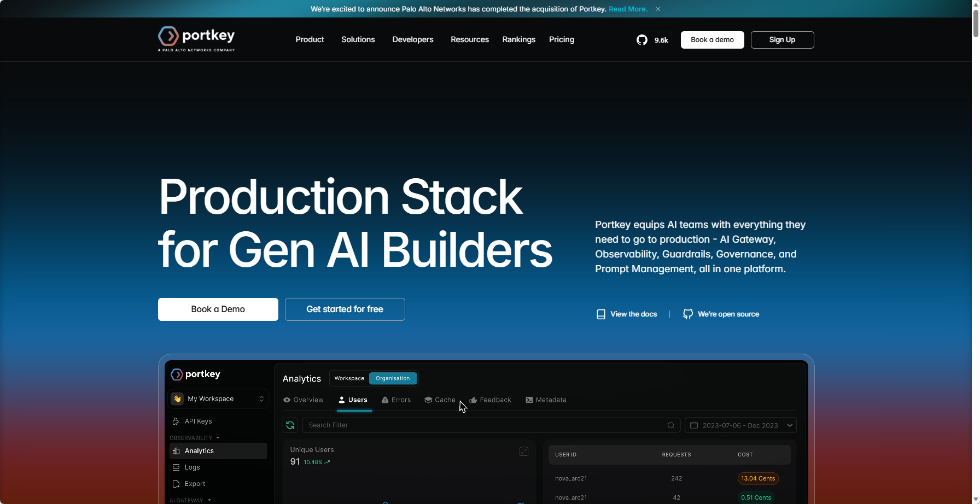The height and width of the screenshot is (504, 980).
Task: Click the book icon beside View the docs
Action: tap(600, 314)
